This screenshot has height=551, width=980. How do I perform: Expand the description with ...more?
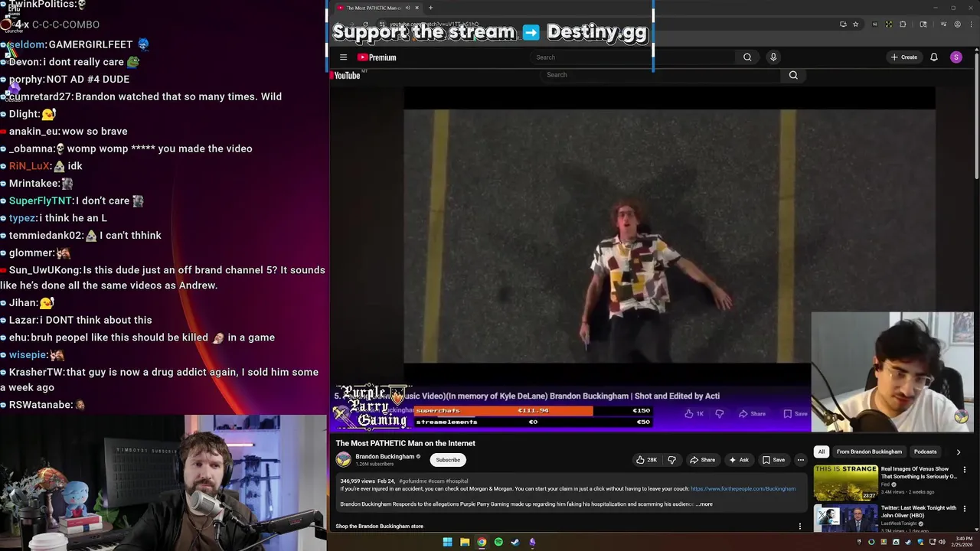coord(704,504)
